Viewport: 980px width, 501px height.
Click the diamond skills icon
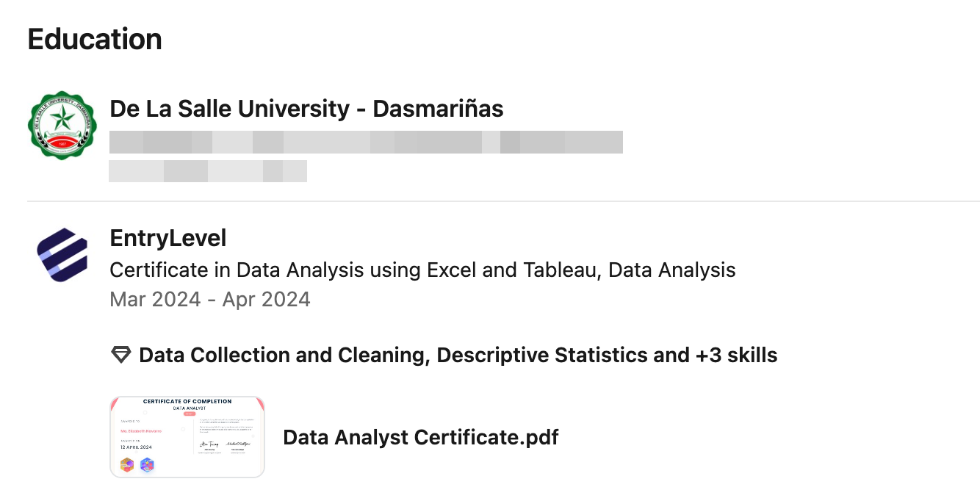120,356
